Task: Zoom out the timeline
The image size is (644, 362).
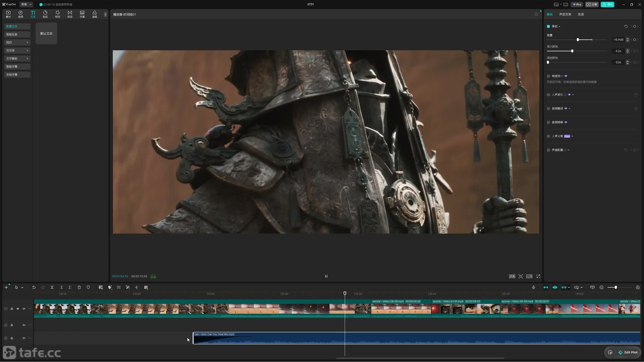Action: point(601,287)
